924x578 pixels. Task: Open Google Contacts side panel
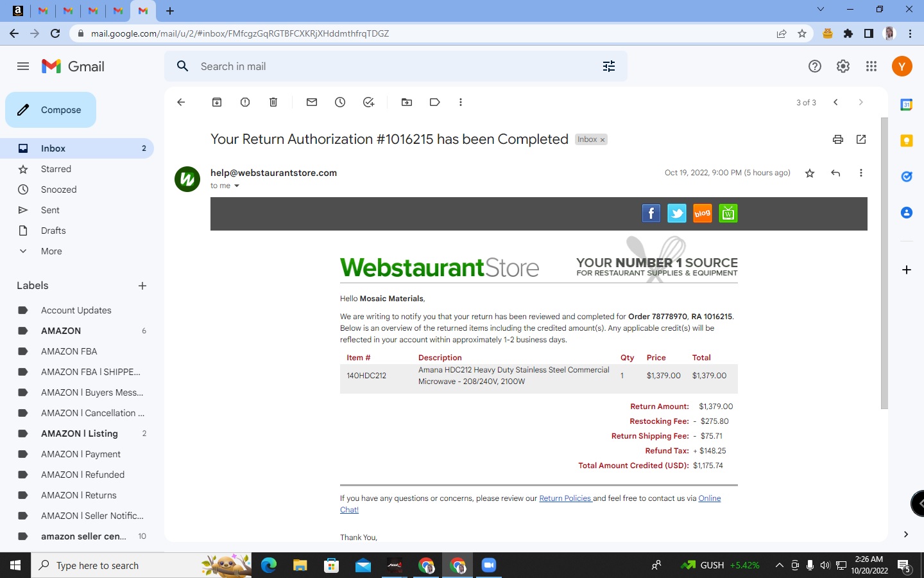point(907,213)
